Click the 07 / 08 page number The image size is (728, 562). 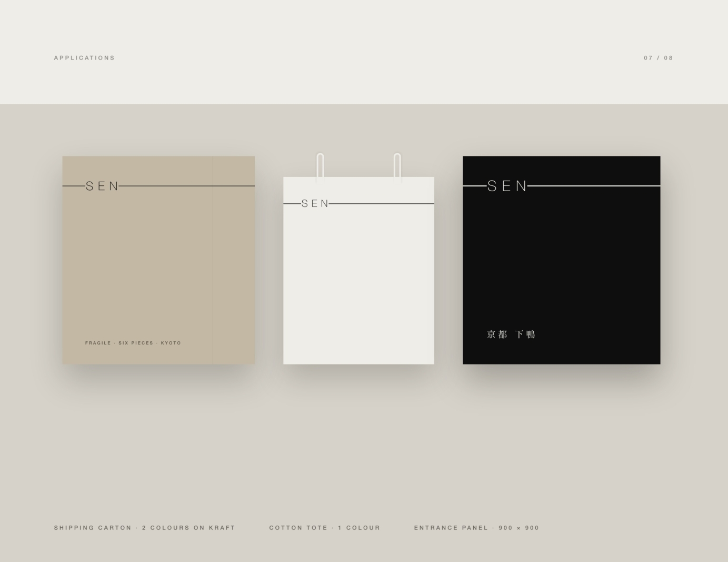tap(659, 58)
